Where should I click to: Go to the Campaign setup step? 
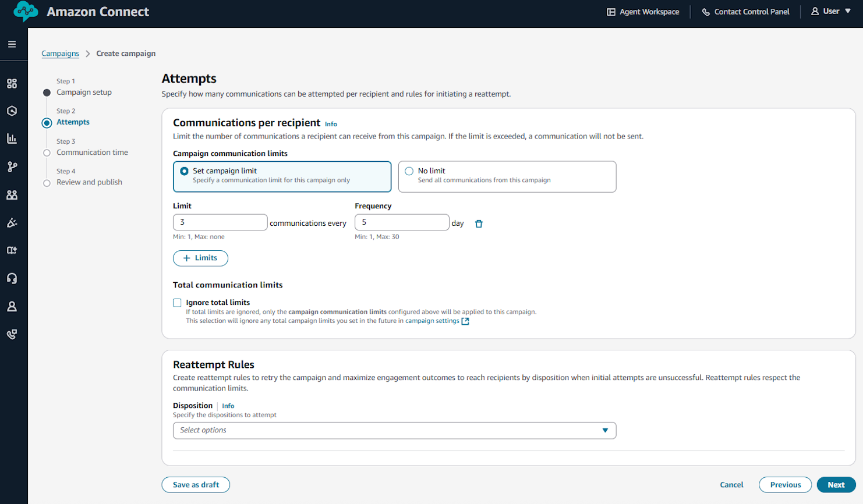(x=84, y=93)
